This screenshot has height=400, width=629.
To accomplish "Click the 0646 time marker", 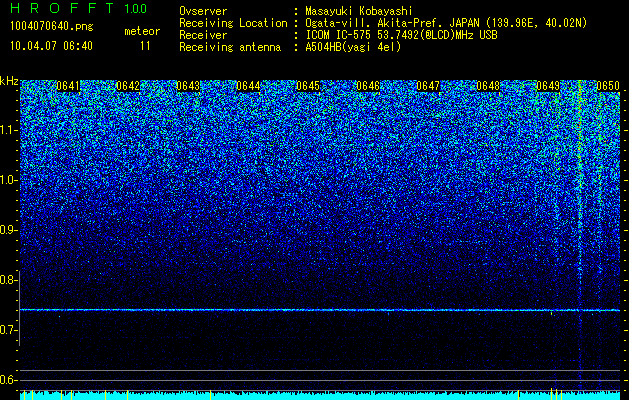I will 368,86.
